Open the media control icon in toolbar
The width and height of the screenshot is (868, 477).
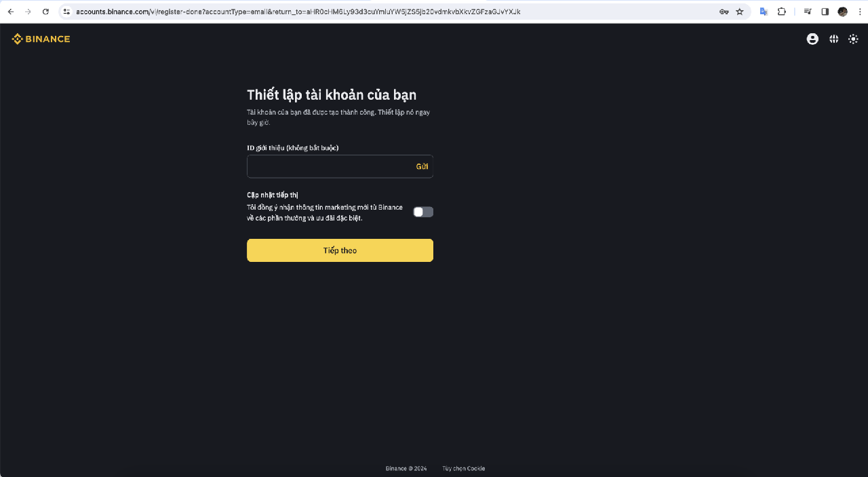pos(808,12)
